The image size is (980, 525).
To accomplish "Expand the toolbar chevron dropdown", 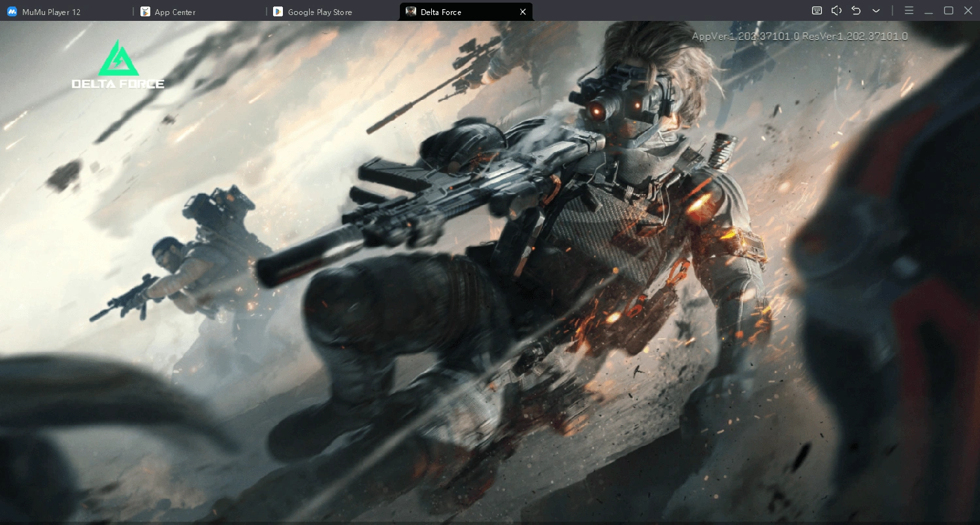I will (876, 10).
